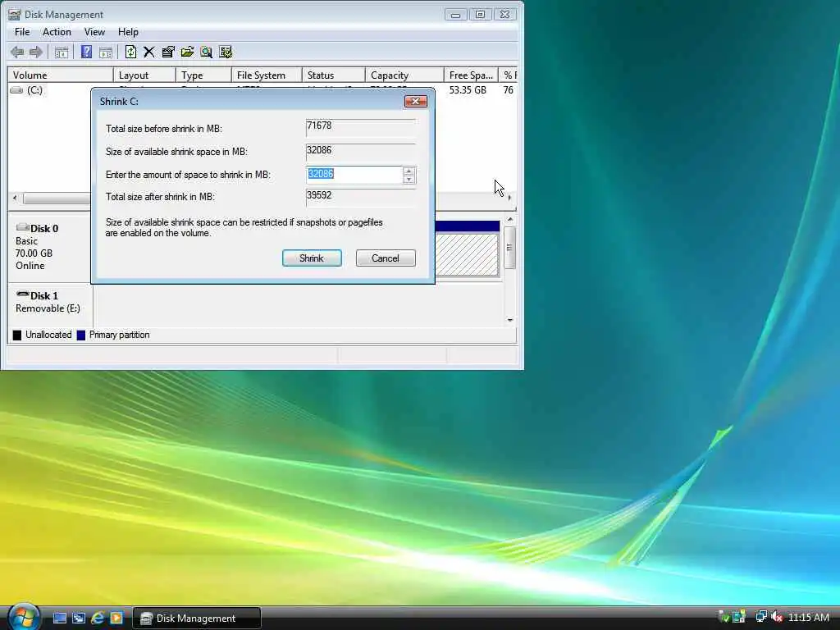This screenshot has width=840, height=630.
Task: Open the Help menu
Action: [x=128, y=32]
